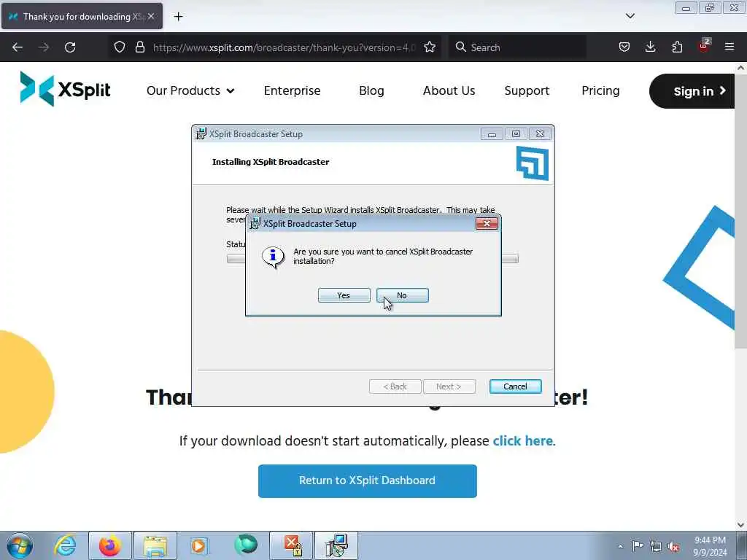Open the browser extensions menu

677,47
